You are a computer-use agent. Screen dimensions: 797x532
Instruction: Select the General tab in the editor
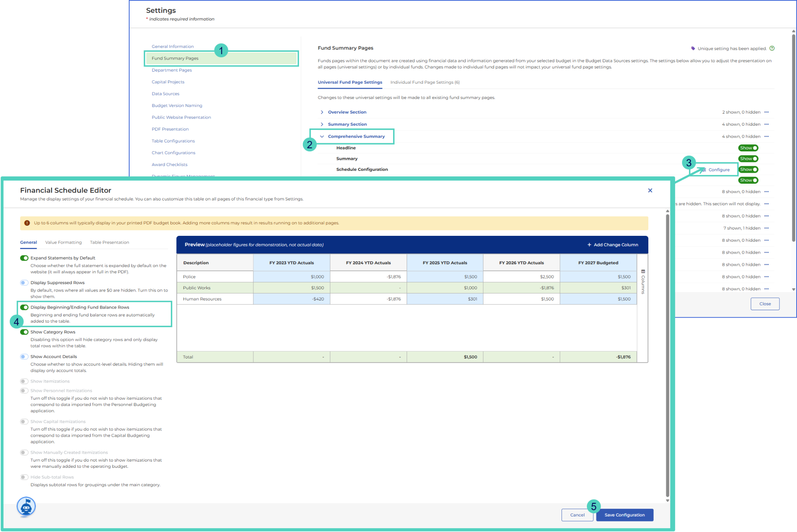coord(28,242)
